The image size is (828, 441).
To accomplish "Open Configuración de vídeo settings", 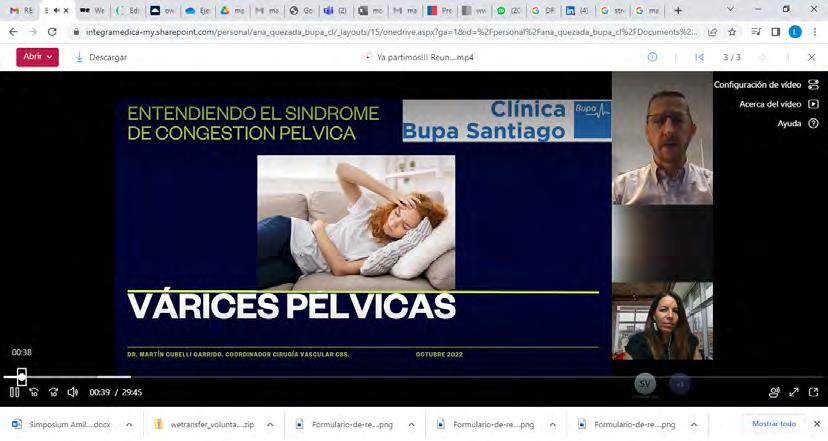I will [766, 85].
